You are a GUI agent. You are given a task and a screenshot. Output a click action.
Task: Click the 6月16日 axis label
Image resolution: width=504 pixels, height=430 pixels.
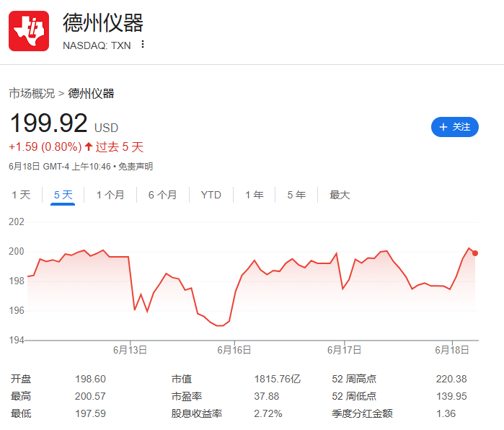point(234,350)
